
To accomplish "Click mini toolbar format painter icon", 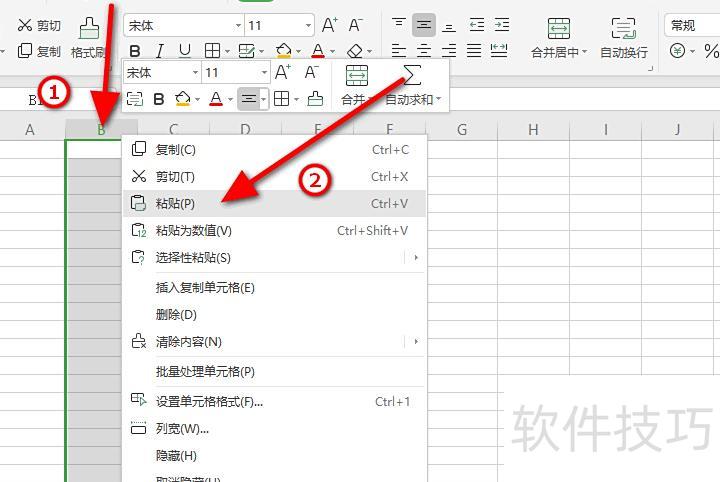I will tap(315, 99).
